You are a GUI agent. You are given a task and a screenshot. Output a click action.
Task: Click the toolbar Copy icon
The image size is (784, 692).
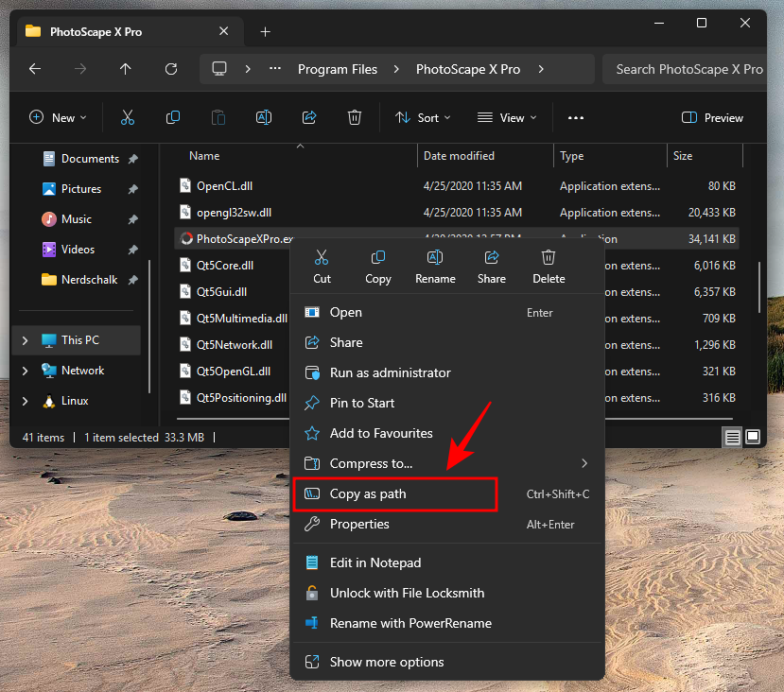(173, 118)
